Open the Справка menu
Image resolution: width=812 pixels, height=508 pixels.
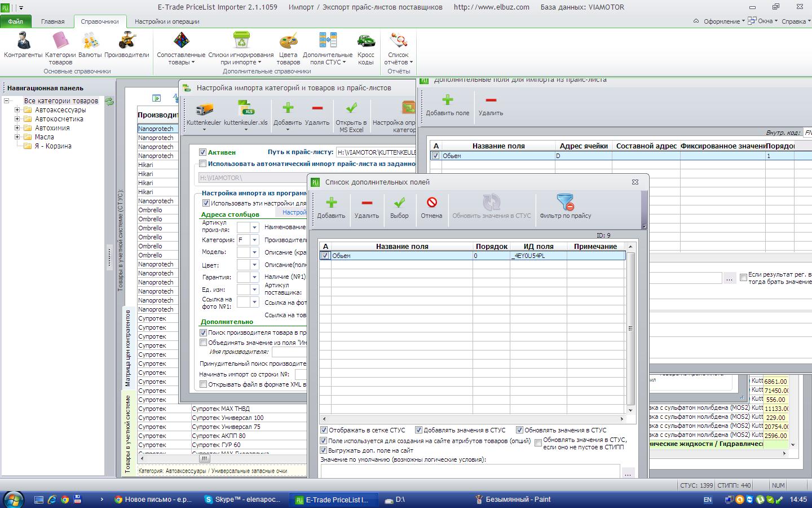[796, 21]
